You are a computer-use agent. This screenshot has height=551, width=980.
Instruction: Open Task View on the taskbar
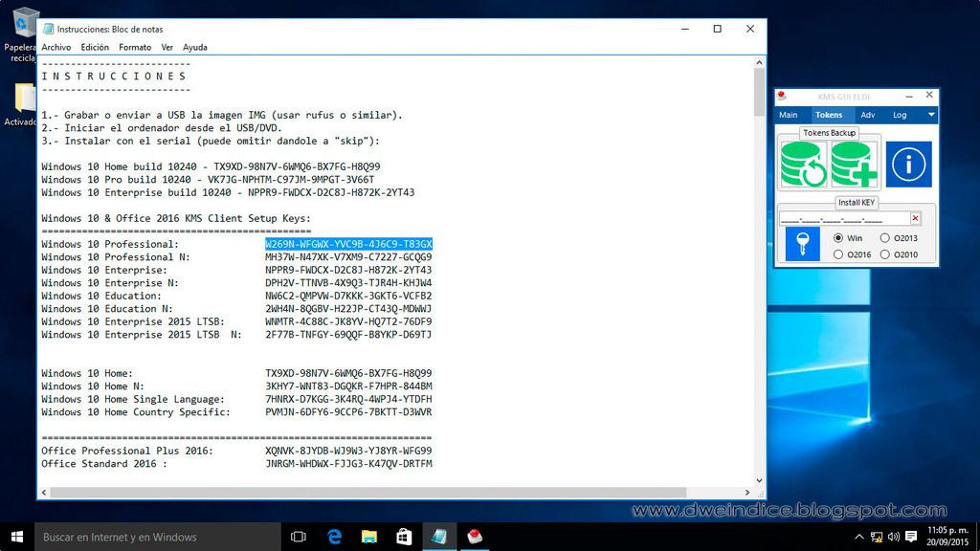[298, 537]
